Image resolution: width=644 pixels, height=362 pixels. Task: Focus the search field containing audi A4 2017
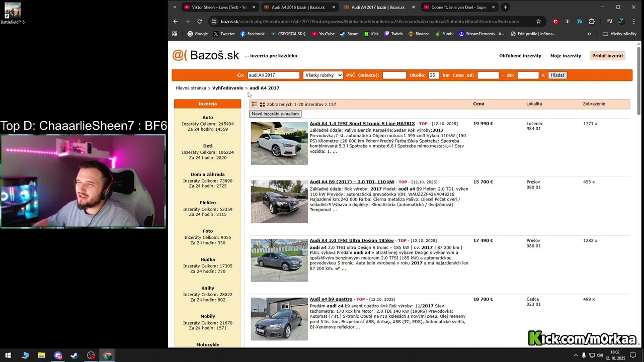click(274, 75)
